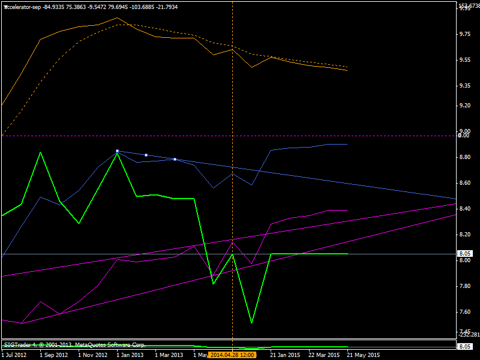Select the 8.05 price label on axis

465,254
